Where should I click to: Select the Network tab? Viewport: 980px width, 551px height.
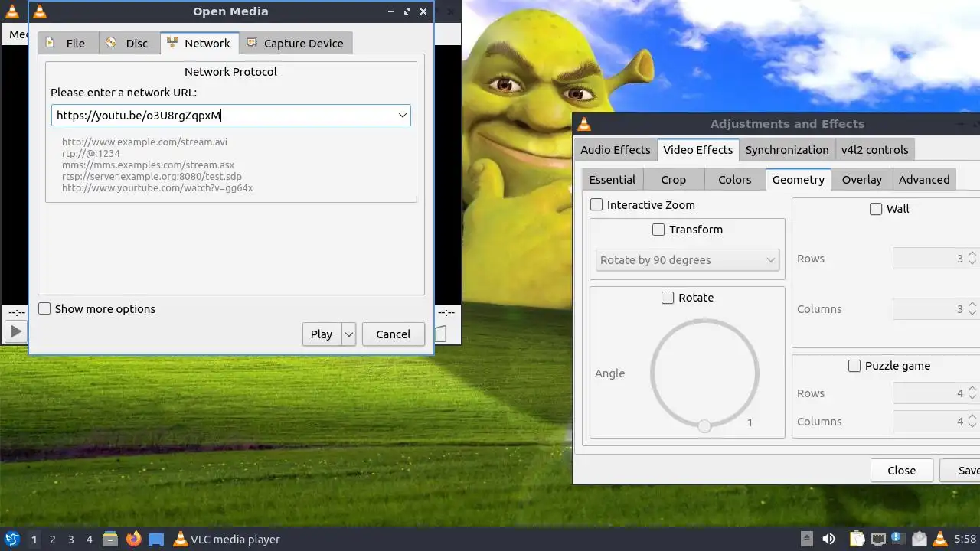[x=200, y=43]
